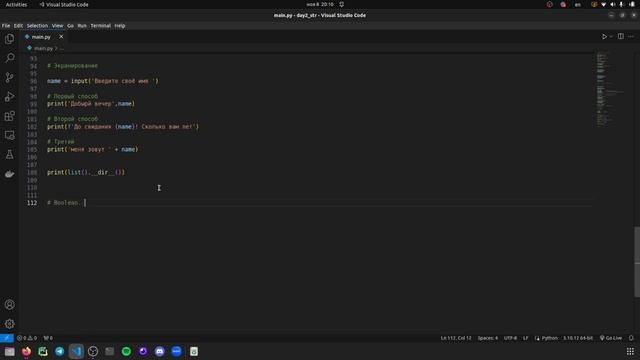Open Visual Studio Code app menu in top bar
Screen dimensions: 640x360
tap(64, 4)
